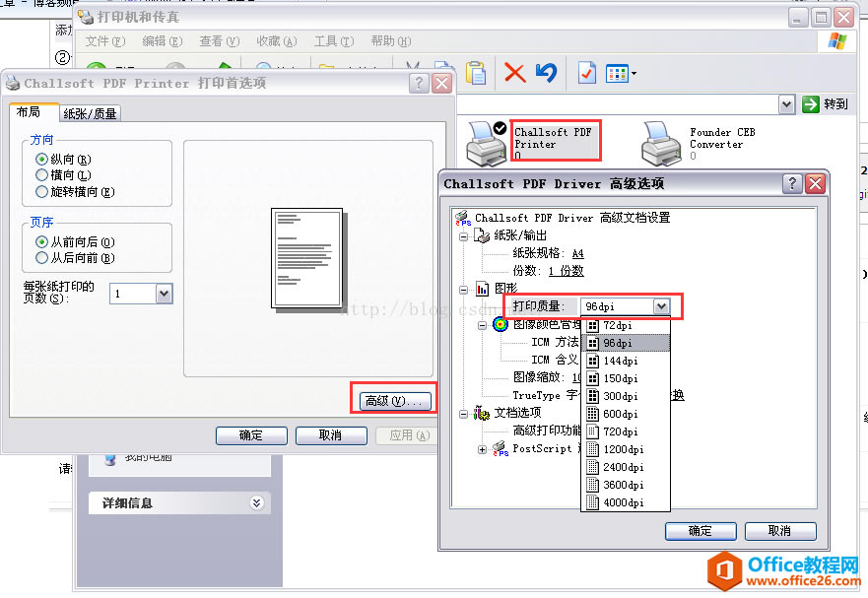This screenshot has height=598, width=868.
Task: Click 确定 in Advanced Options dialog
Action: (701, 531)
